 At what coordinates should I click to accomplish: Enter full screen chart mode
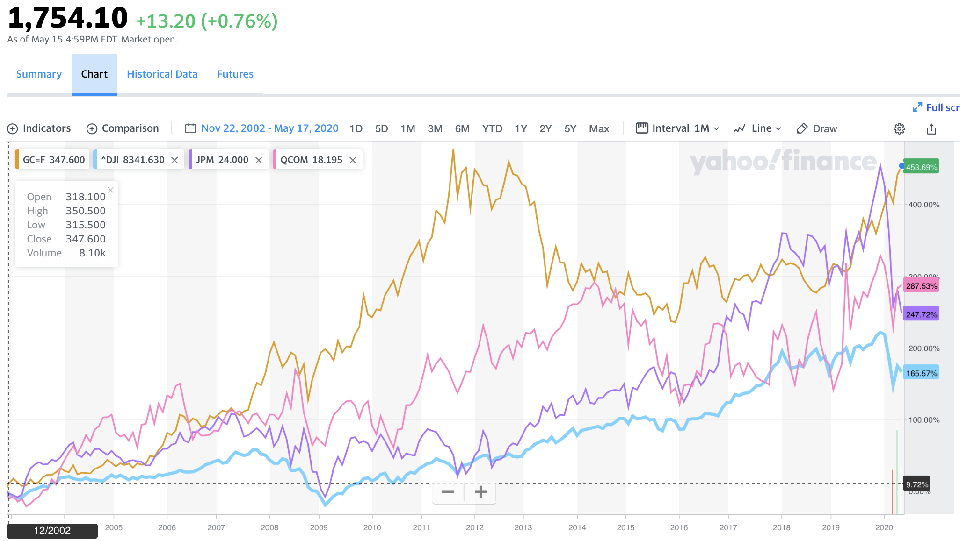(x=934, y=107)
